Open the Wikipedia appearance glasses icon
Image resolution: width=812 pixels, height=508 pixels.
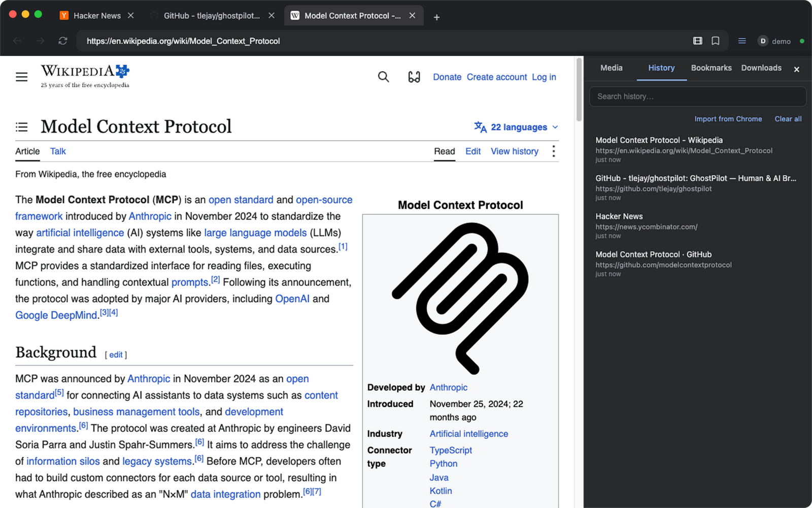coord(414,77)
